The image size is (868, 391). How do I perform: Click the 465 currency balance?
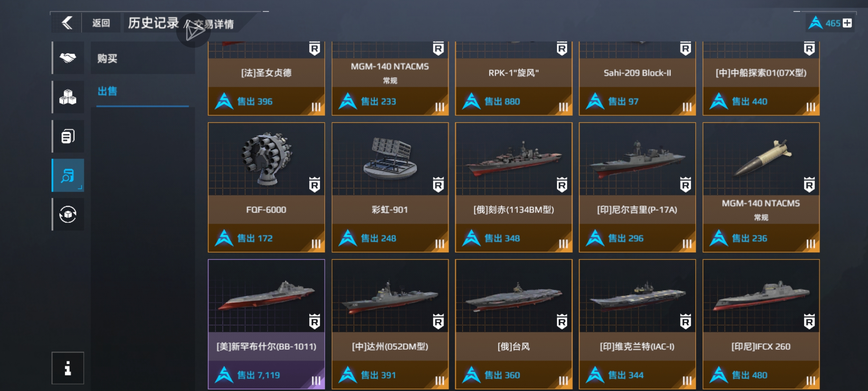[x=833, y=24]
